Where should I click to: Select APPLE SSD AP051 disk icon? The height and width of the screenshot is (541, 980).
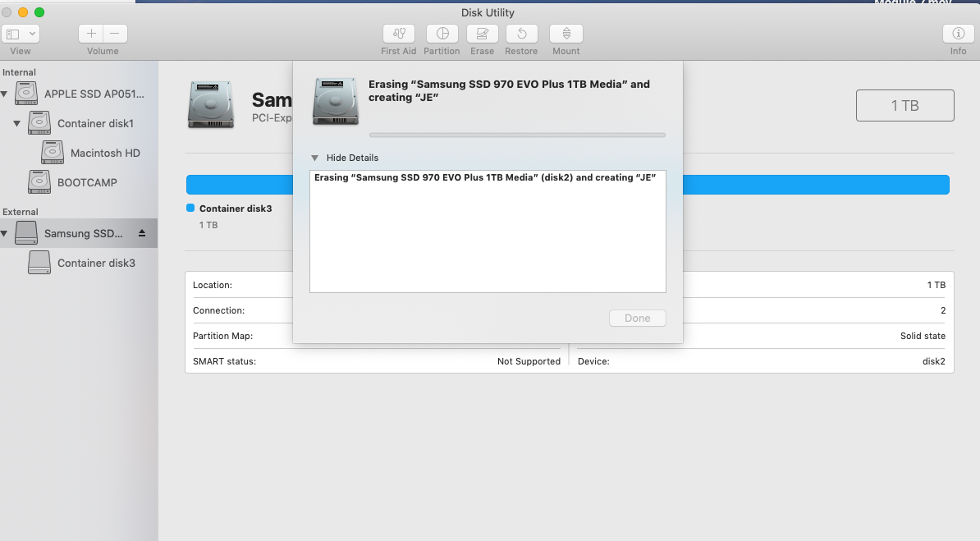[x=26, y=94]
